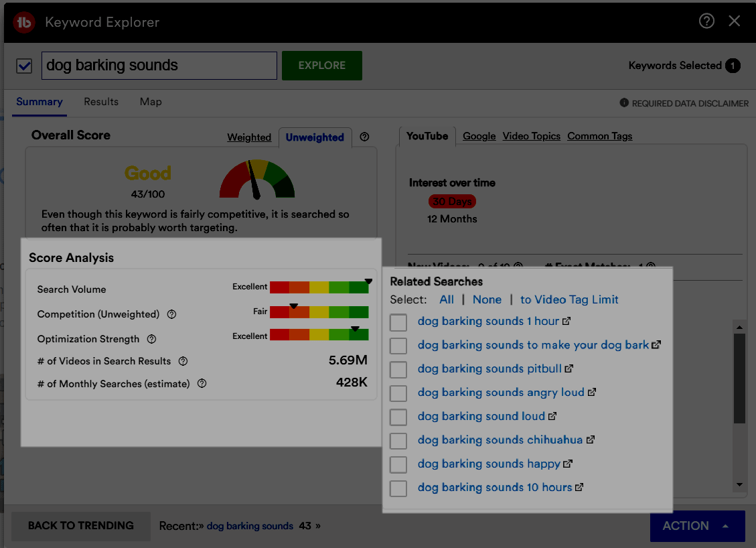
Task: Open 'dog barking sounds pitbull' link
Action: pos(489,368)
